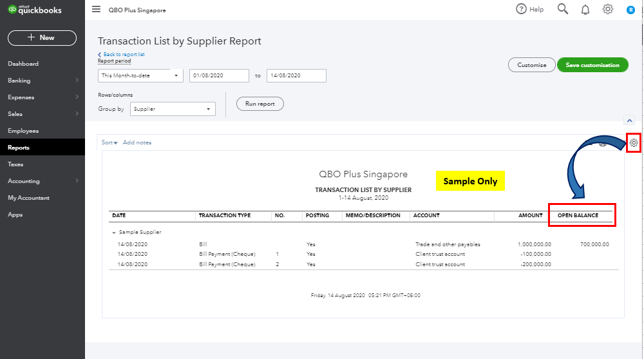Open the Sort dropdown
Image resolution: width=644 pixels, height=359 pixels.
pos(109,142)
